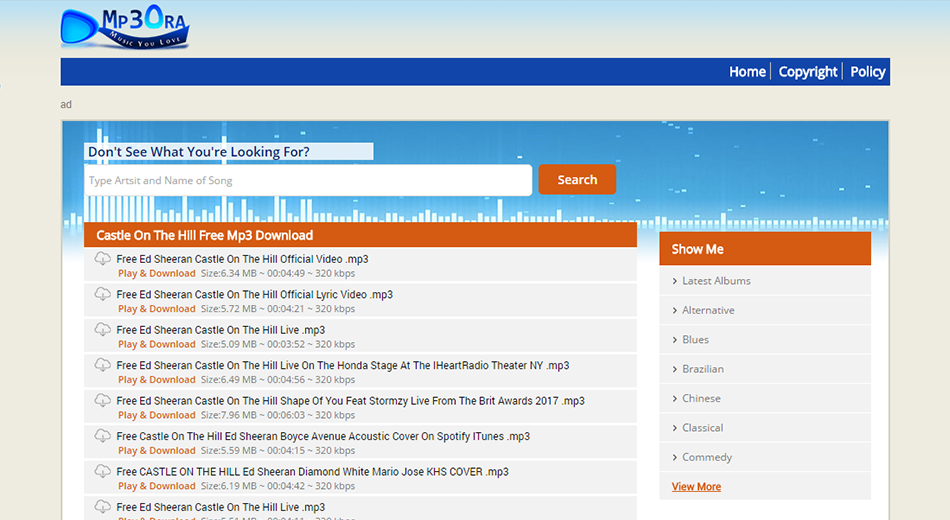Click the Mp3Ora logo

tap(125, 27)
